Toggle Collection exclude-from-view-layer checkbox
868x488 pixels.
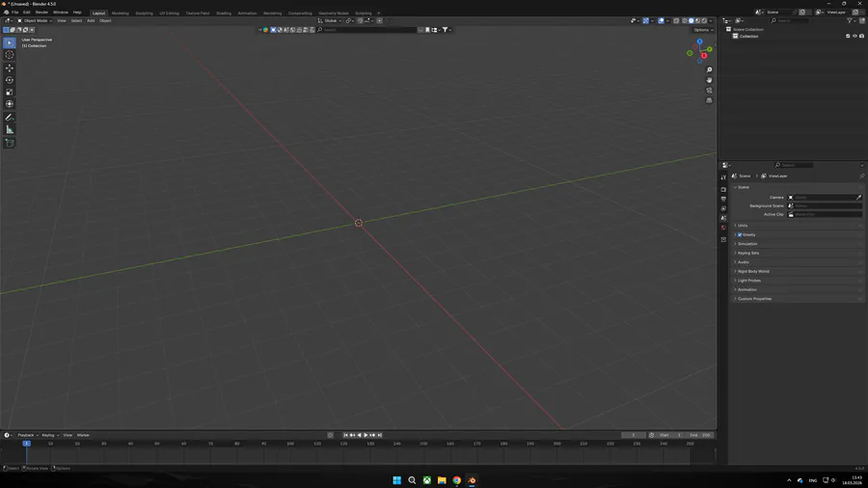click(848, 36)
